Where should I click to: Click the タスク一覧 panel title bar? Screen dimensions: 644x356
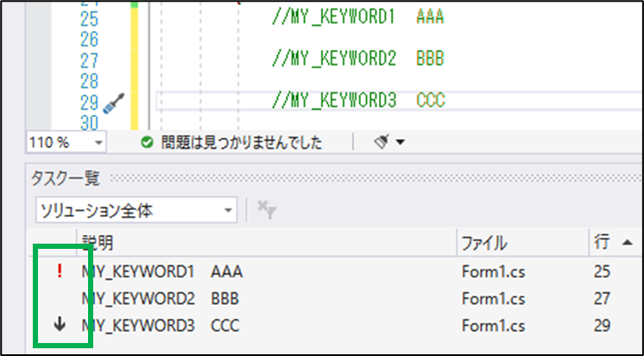click(x=66, y=179)
